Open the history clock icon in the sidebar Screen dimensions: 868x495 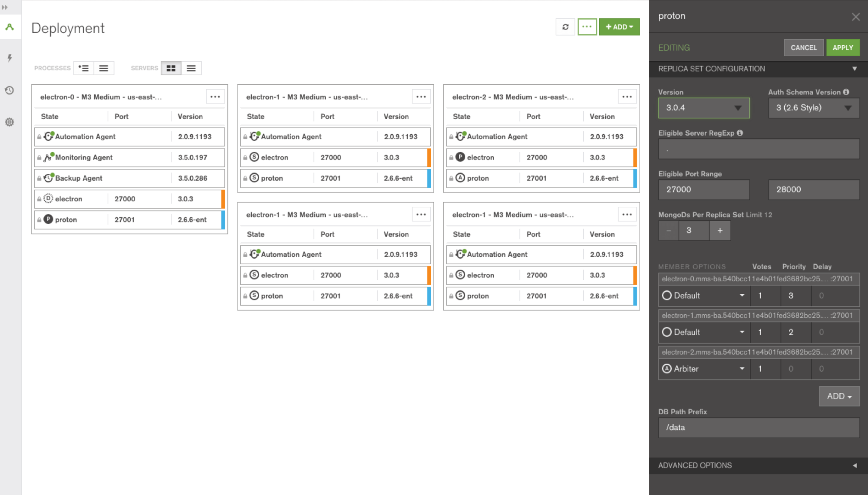pyautogui.click(x=10, y=90)
